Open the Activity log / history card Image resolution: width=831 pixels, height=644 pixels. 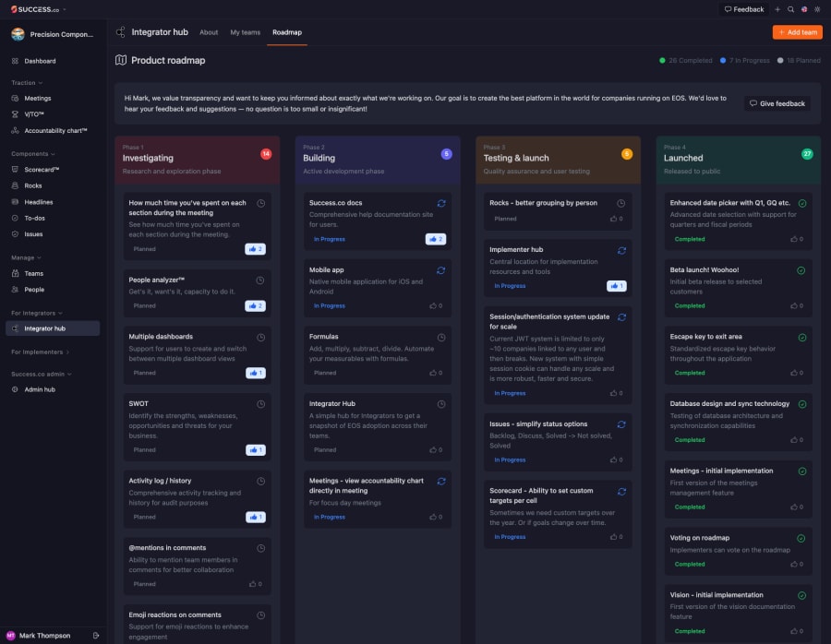pyautogui.click(x=198, y=499)
